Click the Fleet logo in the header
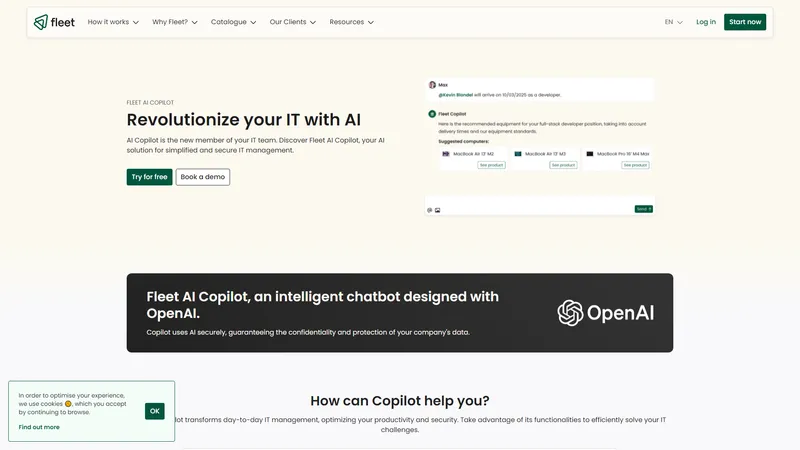The image size is (800, 450). coord(54,22)
